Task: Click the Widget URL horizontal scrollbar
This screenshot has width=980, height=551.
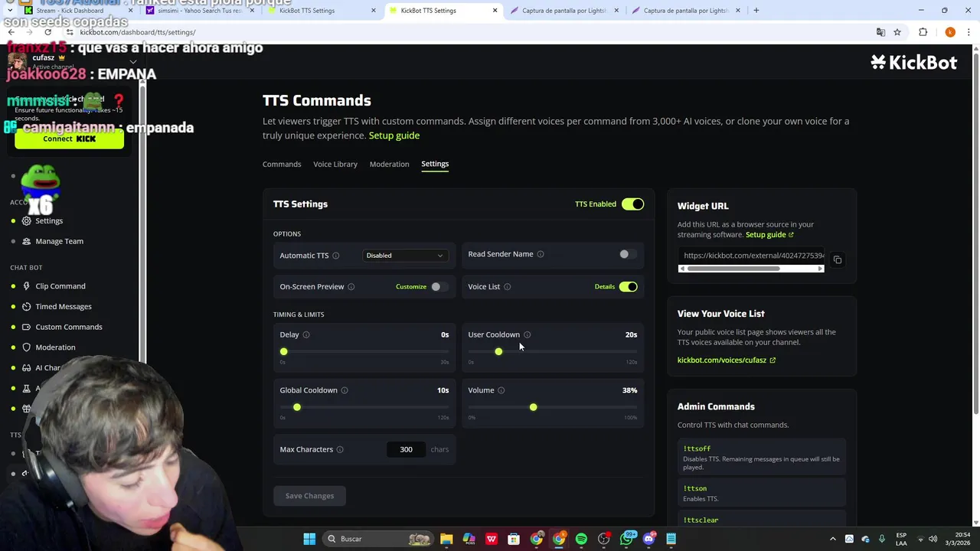Action: coord(733,269)
